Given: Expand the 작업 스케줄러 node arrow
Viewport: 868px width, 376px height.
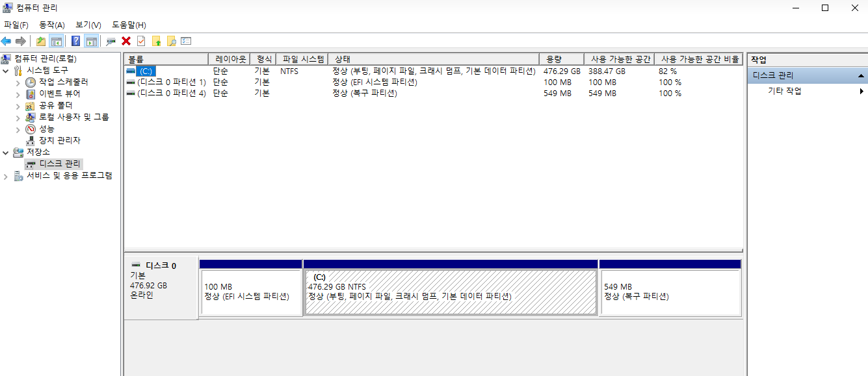Looking at the screenshot, I should point(18,82).
